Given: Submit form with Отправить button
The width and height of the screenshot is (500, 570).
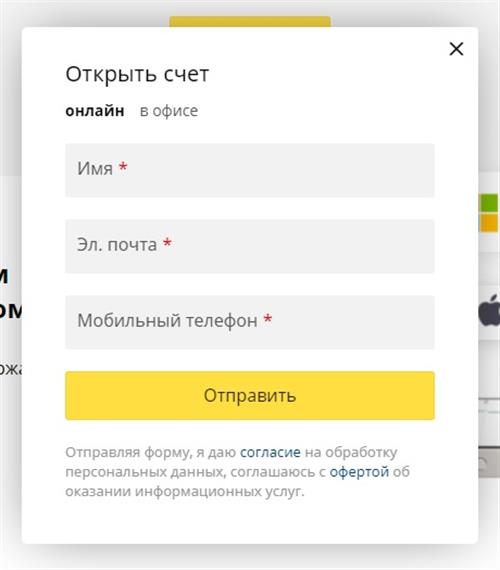Looking at the screenshot, I should (250, 396).
